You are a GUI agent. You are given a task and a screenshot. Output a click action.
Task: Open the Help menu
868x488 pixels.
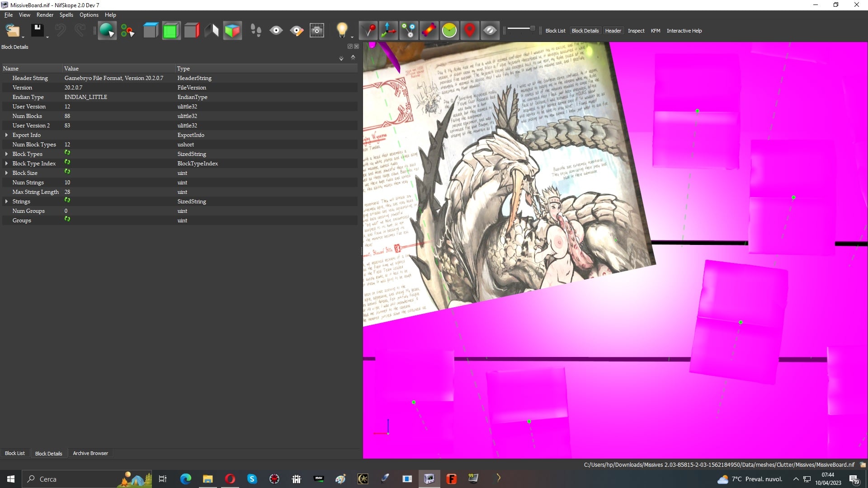pos(110,15)
